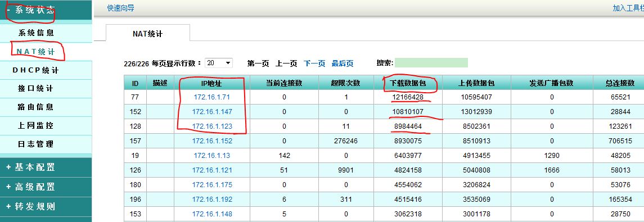Sort by the 超限次数 column header

[x=346, y=83]
